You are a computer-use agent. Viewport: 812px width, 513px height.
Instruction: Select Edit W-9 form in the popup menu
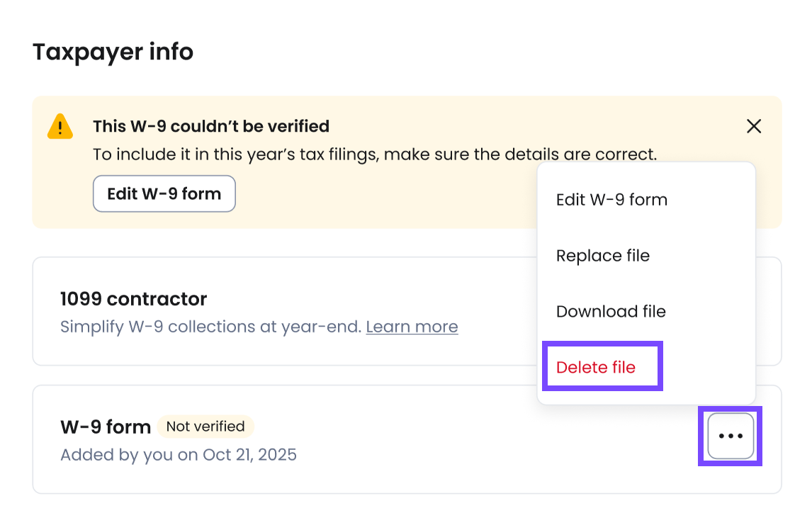[611, 200]
